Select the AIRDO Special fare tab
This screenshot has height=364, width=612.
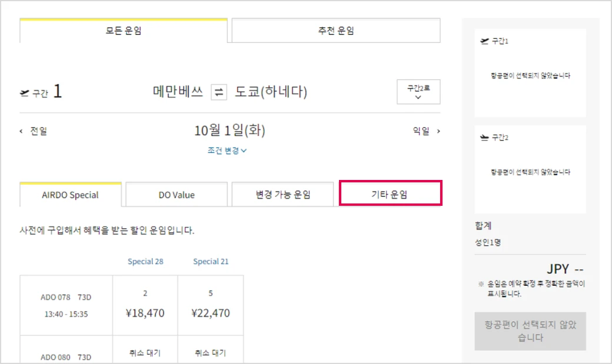point(70,195)
